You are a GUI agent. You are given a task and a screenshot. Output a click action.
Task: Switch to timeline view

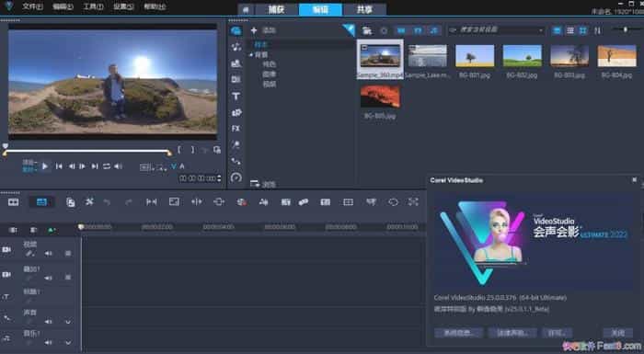[x=41, y=202]
